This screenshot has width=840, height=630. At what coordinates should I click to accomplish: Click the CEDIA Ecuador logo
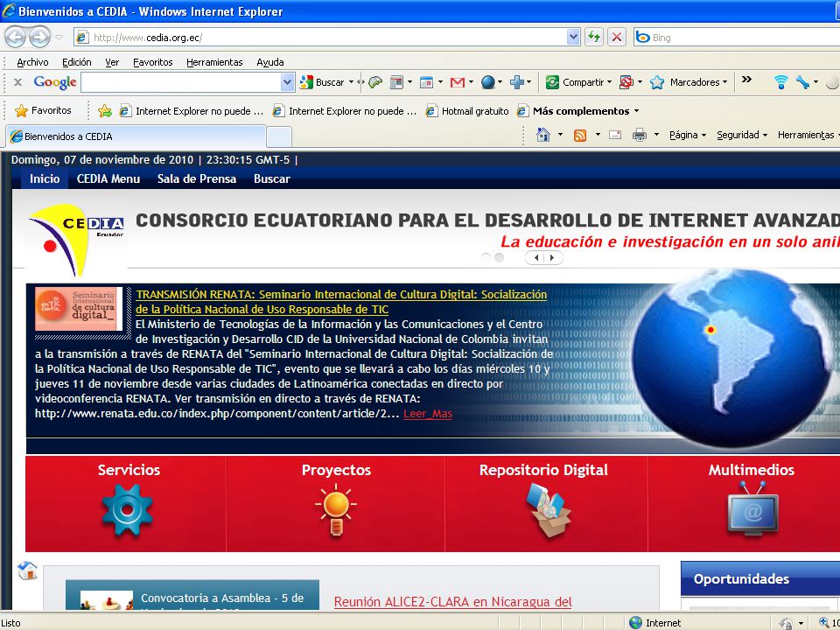pyautogui.click(x=77, y=240)
